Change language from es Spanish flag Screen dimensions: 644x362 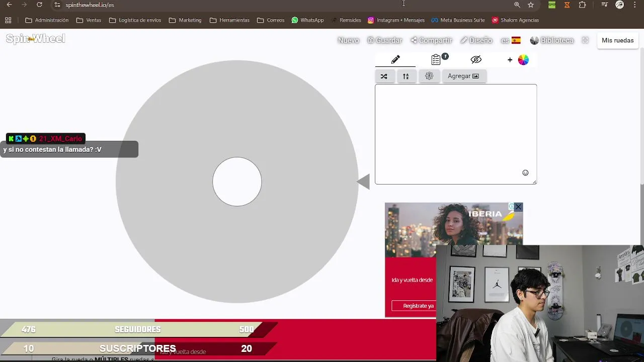(511, 40)
